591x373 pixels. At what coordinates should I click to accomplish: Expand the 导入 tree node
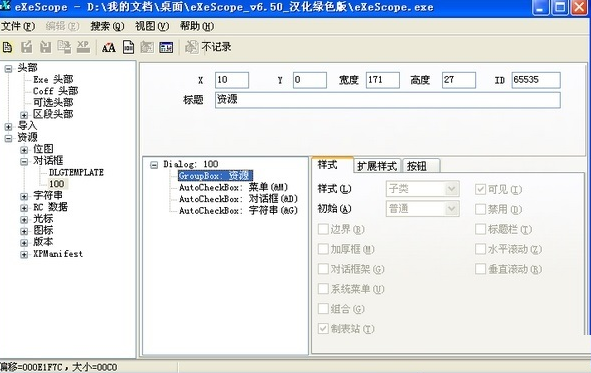point(8,127)
